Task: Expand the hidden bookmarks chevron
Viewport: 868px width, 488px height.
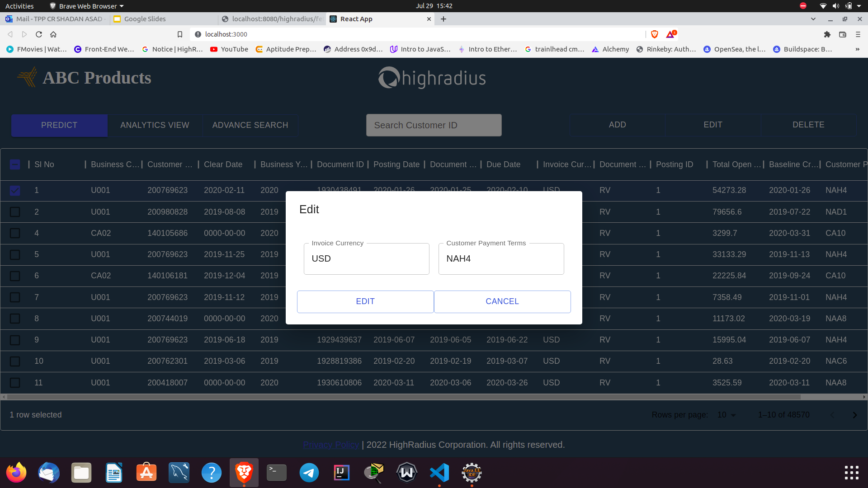Action: [x=858, y=49]
